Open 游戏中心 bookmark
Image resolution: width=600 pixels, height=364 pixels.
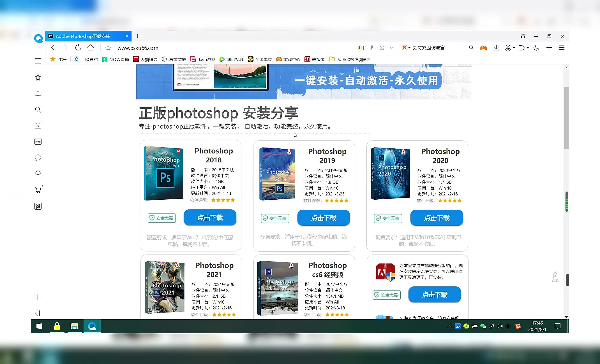[288, 59]
